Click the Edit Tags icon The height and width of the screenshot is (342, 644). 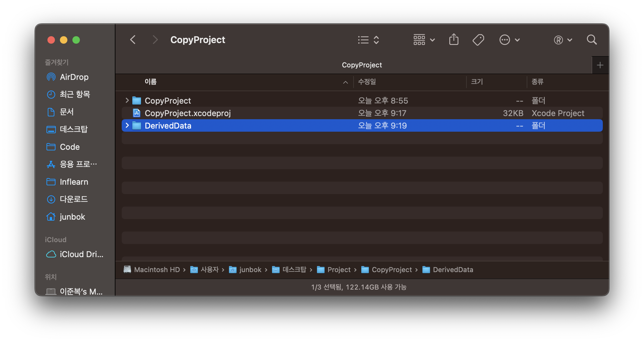coord(478,40)
